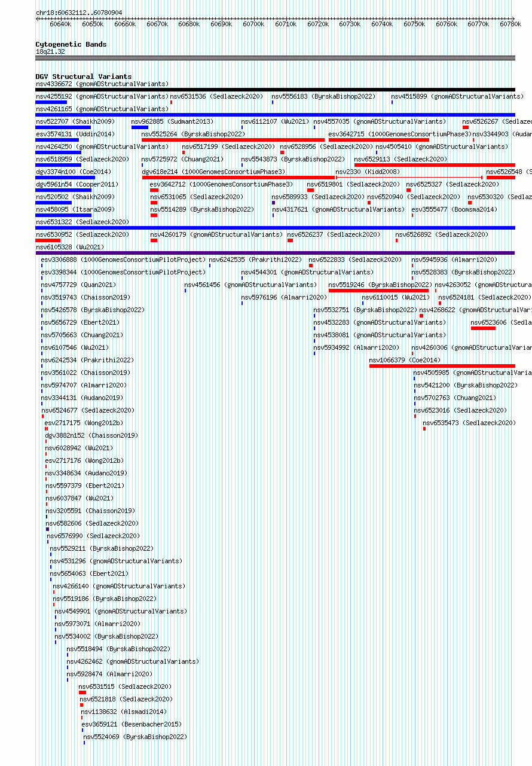Viewport: 532px width, 766px height.
Task: Open variant esv3642712 label
Action: pos(221,184)
